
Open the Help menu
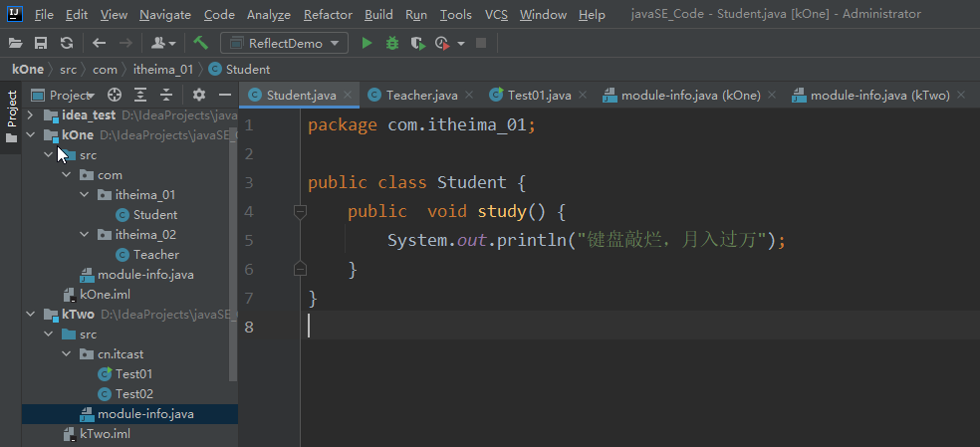click(592, 14)
